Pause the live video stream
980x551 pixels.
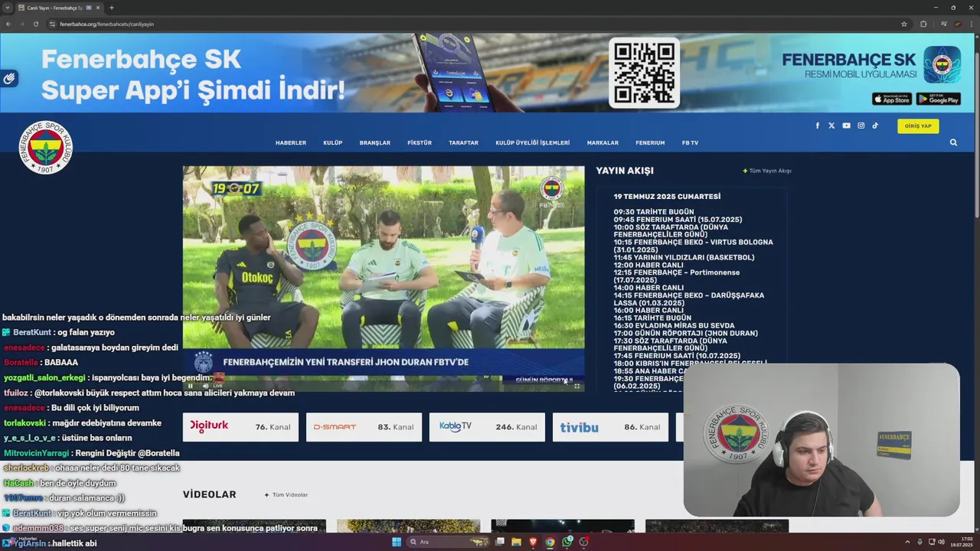191,386
